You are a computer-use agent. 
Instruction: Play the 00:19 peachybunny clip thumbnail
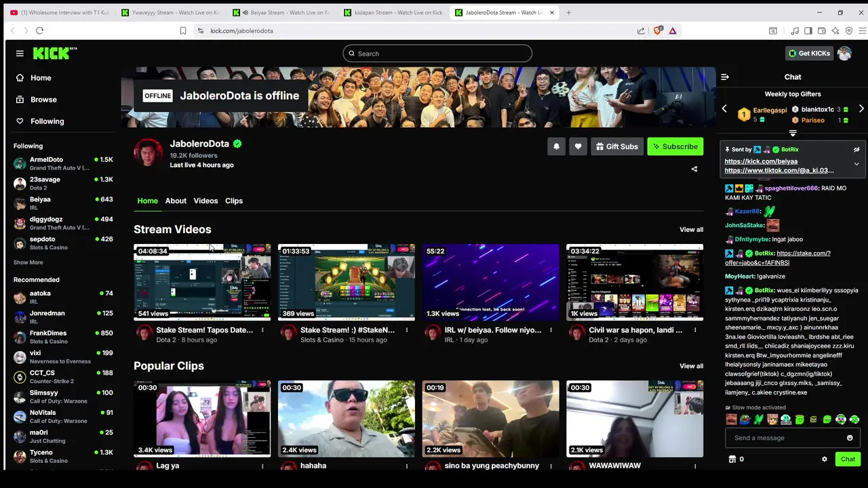point(490,418)
